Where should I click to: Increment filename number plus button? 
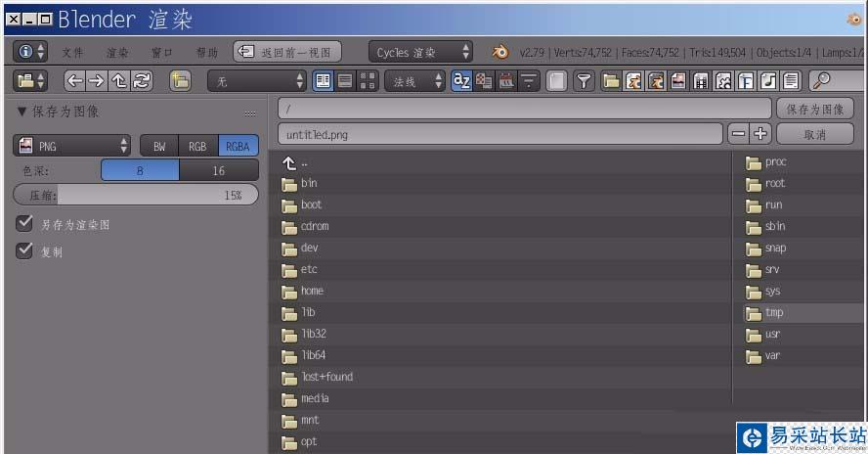(x=760, y=134)
